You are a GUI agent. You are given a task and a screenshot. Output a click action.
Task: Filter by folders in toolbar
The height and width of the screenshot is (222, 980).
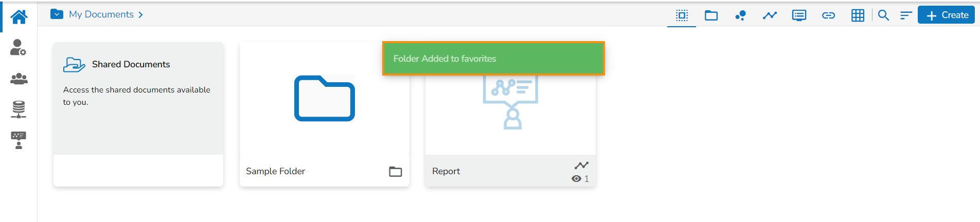click(x=711, y=15)
